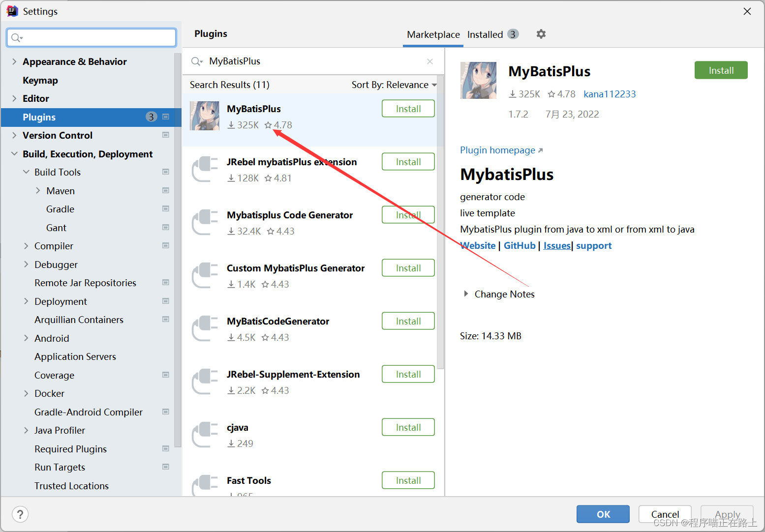Image resolution: width=765 pixels, height=532 pixels.
Task: Collapse the Build Tools node
Action: pos(26,172)
